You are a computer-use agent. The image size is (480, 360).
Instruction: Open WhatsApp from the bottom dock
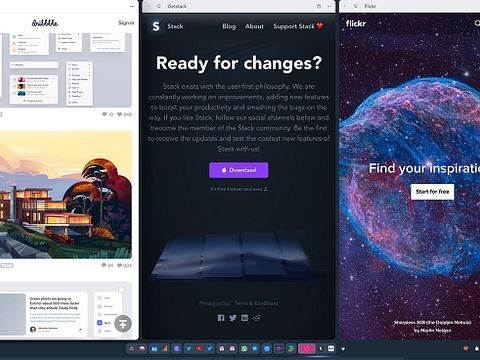click(x=244, y=348)
